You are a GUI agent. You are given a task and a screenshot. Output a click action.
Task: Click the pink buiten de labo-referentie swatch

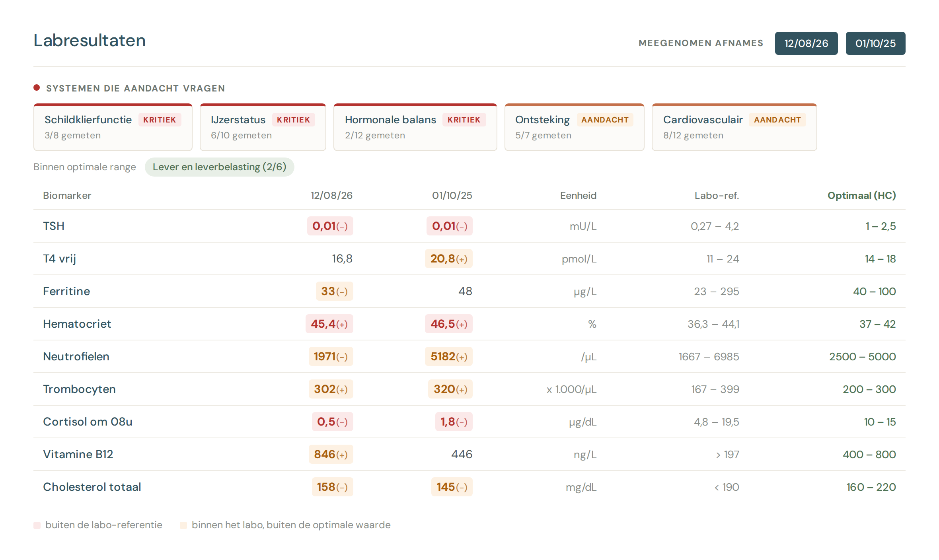[37, 525]
